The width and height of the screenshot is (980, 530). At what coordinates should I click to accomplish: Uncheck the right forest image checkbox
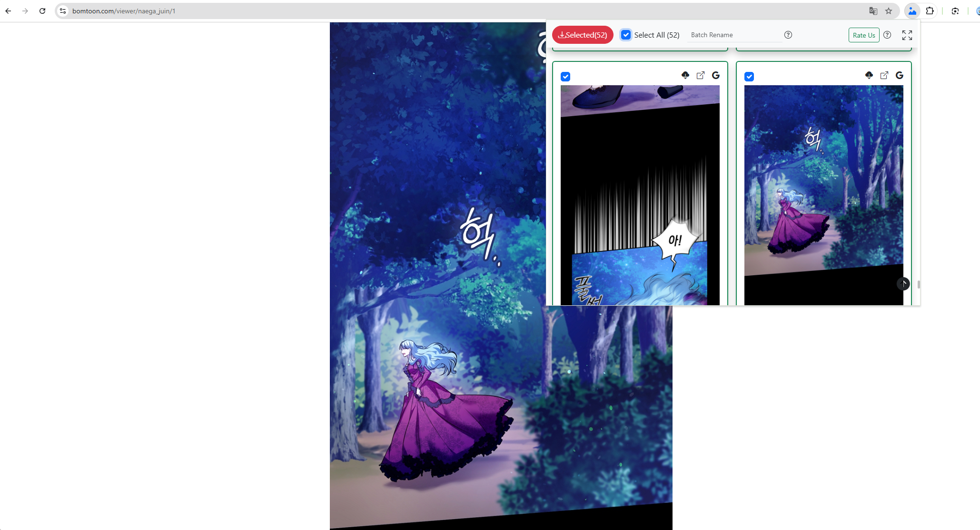749,77
